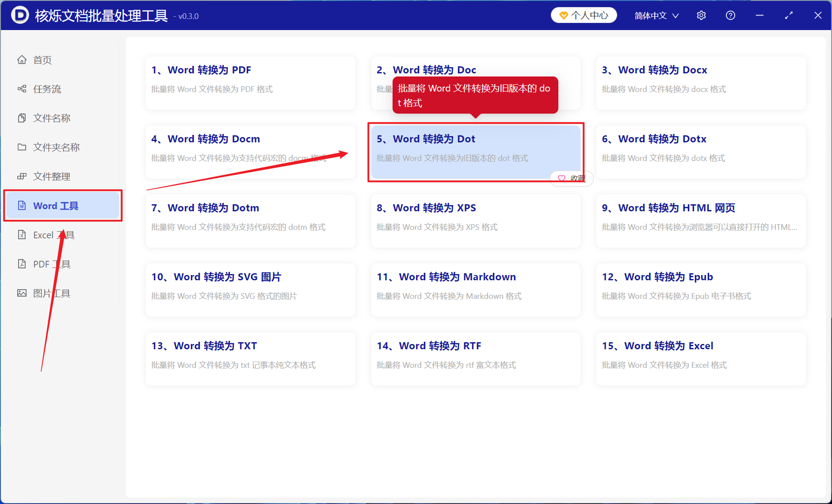This screenshot has height=504, width=832.
Task: Open Word 转换为 Dot card
Action: pos(476,152)
